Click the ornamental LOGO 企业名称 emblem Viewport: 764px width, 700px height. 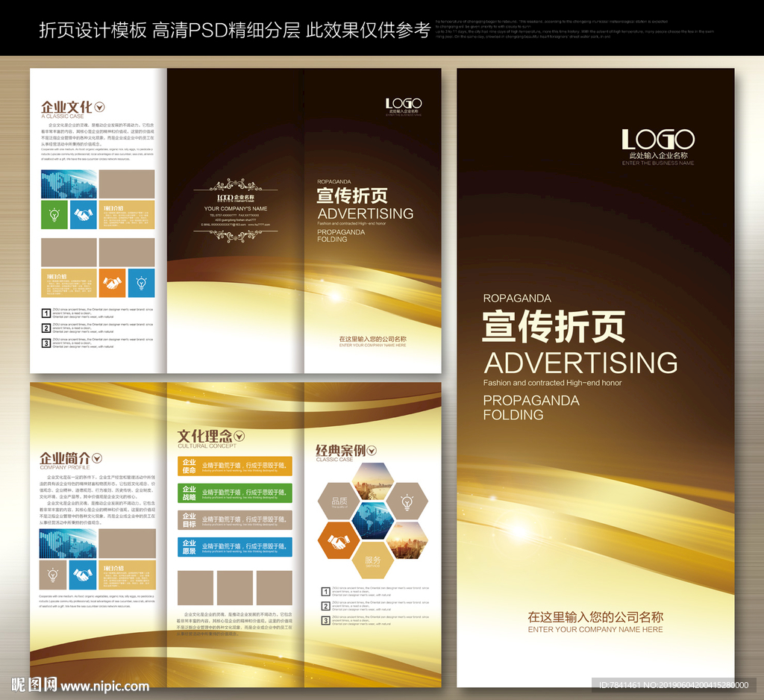click(236, 198)
